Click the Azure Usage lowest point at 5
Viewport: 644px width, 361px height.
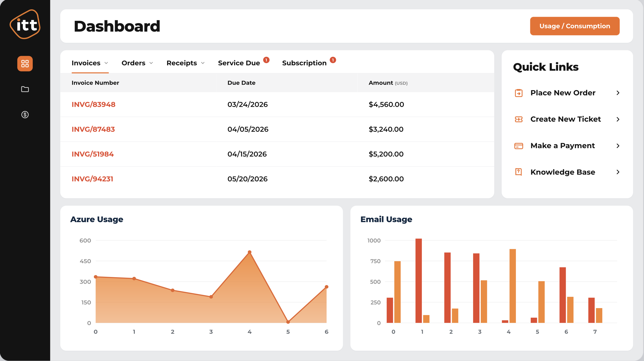288,322
